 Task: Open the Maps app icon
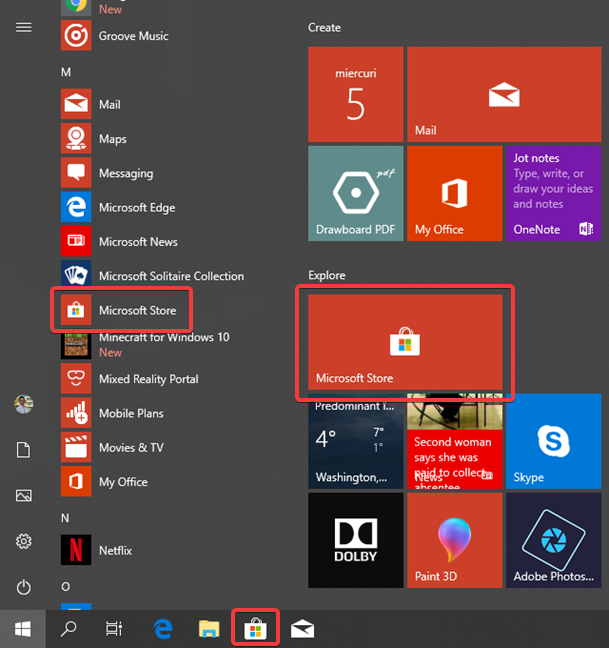[76, 138]
